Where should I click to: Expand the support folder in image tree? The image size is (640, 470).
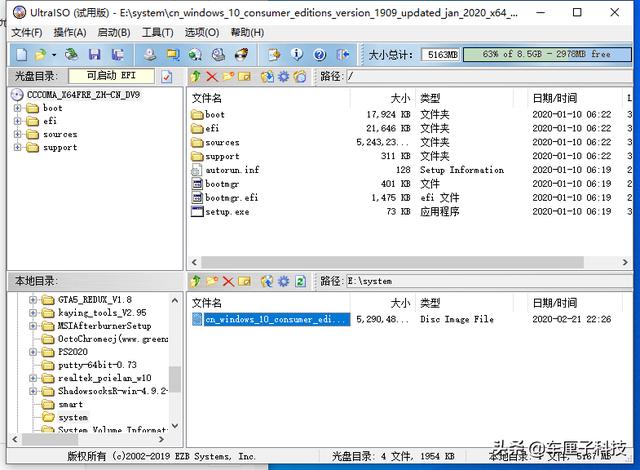click(x=17, y=147)
